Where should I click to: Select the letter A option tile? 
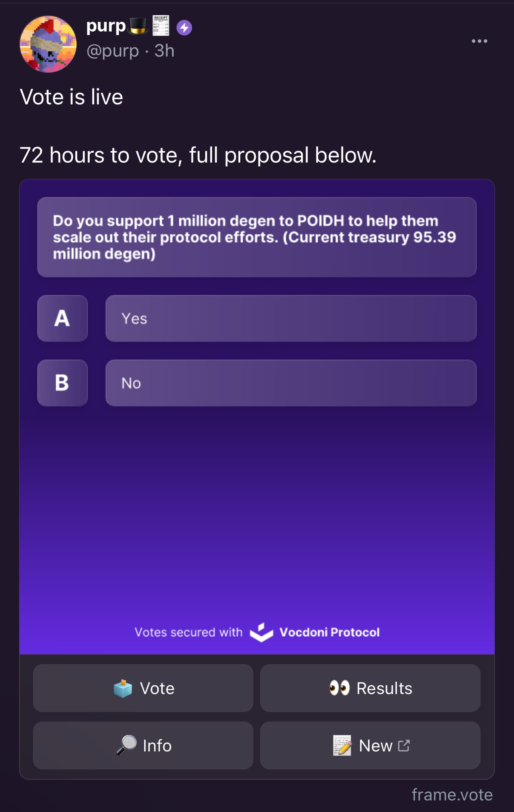click(63, 318)
